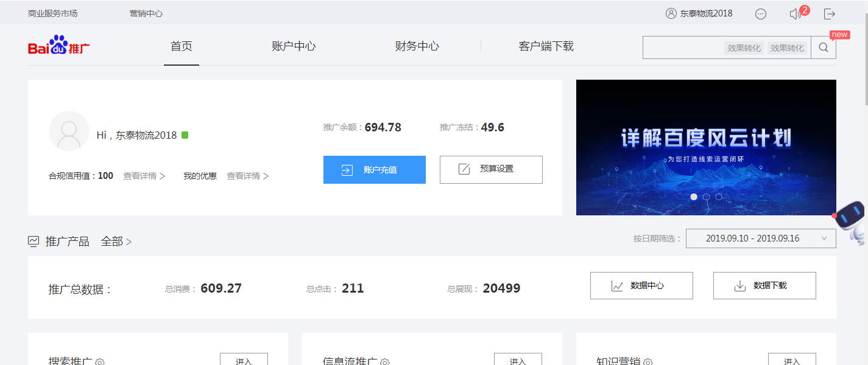Viewport: 868px width, 365px height.
Task: Enter 搜索推广 via its 进入 button
Action: point(244,360)
